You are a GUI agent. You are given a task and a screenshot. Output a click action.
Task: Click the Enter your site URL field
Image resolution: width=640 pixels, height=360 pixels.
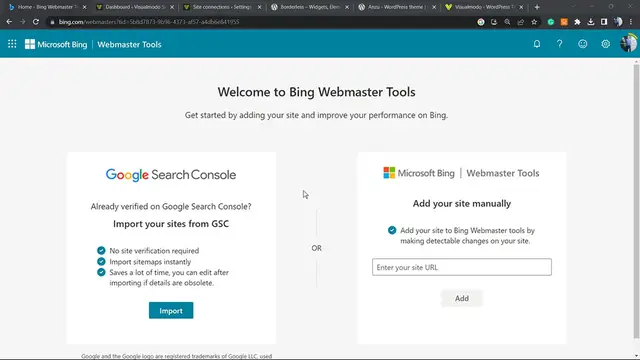point(462,267)
